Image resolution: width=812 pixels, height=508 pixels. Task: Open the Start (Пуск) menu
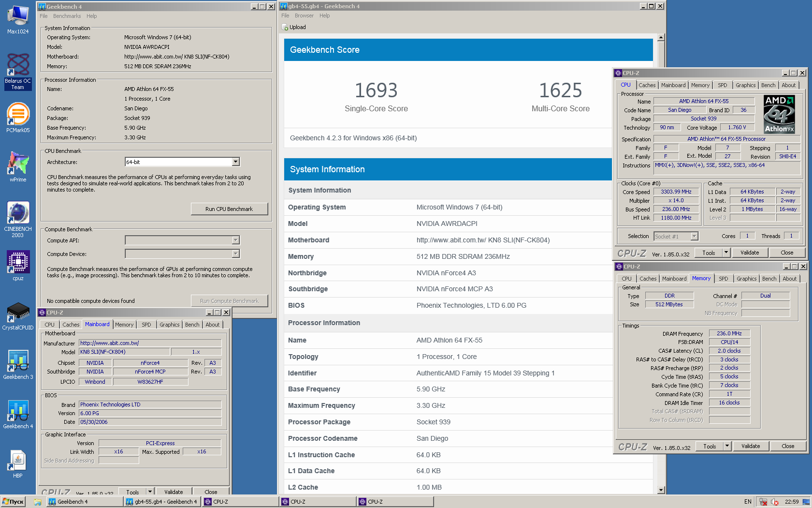pos(13,502)
